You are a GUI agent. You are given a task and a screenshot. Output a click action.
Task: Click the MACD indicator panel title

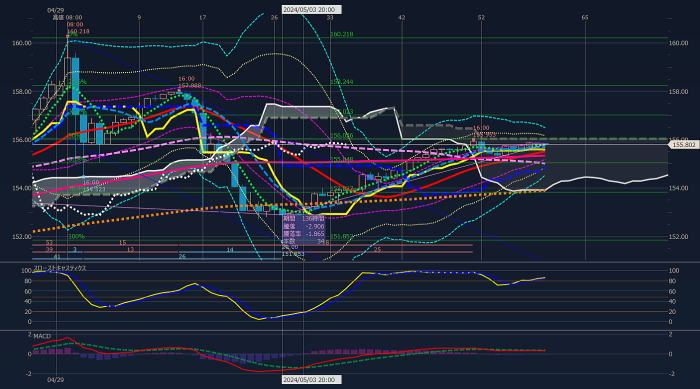tap(42, 336)
